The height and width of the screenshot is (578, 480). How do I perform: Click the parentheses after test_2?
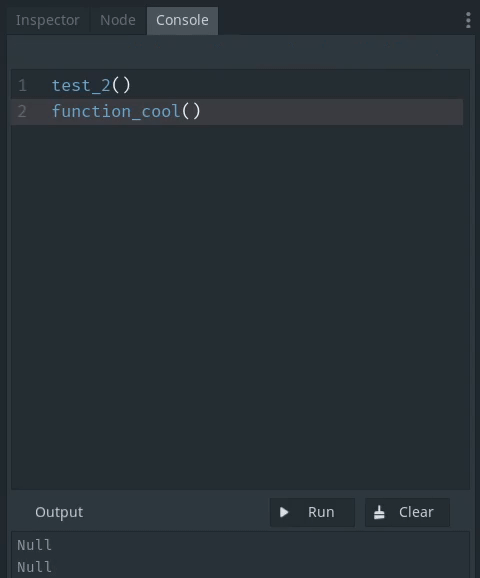(121, 86)
